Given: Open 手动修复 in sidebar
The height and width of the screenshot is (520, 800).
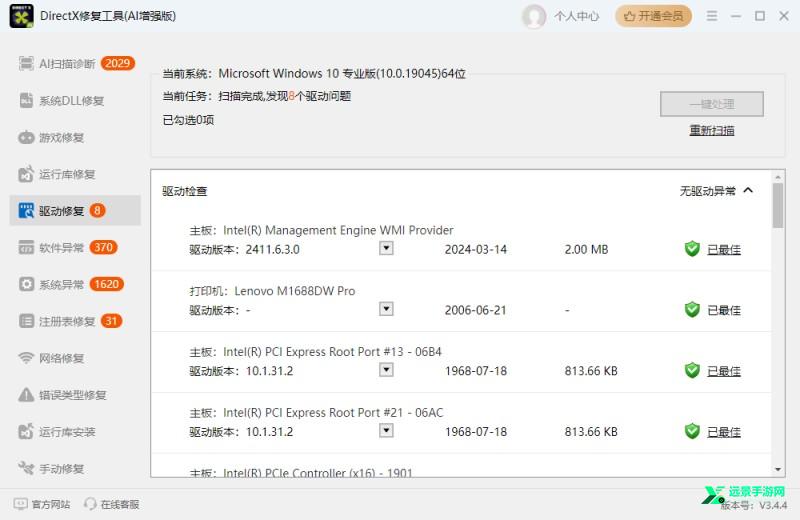Looking at the screenshot, I should [76, 468].
